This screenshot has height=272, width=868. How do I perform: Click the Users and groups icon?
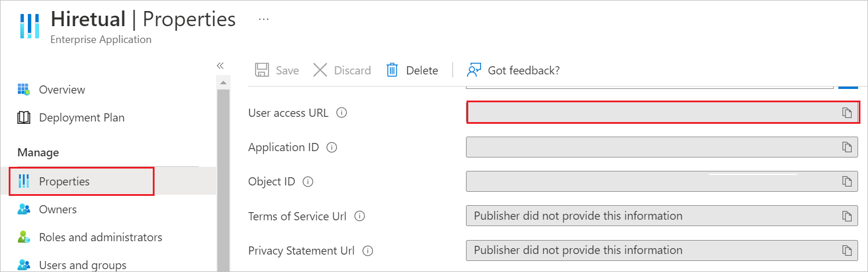pyautogui.click(x=24, y=265)
